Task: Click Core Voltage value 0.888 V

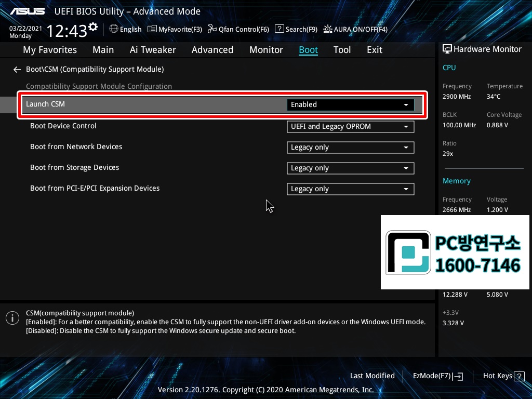Action: pos(497,125)
